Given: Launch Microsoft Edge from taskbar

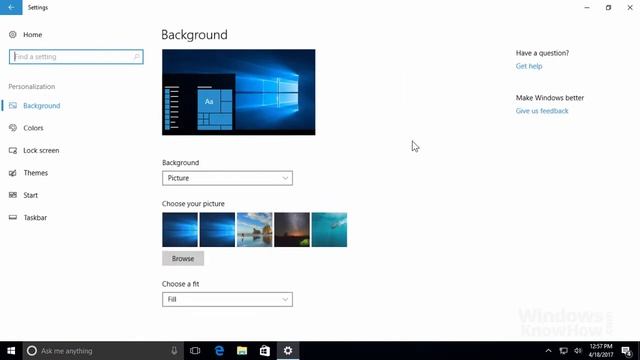Looking at the screenshot, I should pyautogui.click(x=219, y=351).
